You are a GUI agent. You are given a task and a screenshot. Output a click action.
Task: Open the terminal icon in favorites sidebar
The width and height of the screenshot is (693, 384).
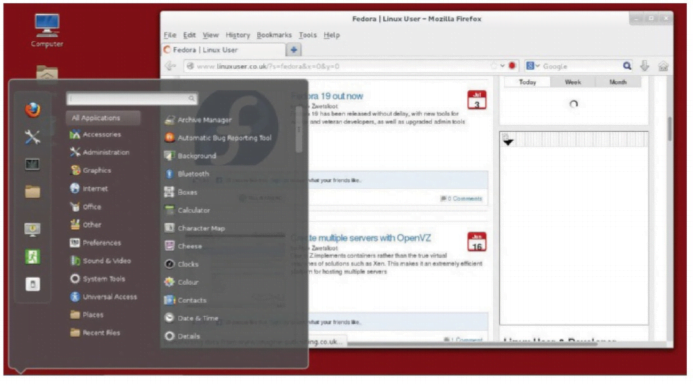point(32,164)
